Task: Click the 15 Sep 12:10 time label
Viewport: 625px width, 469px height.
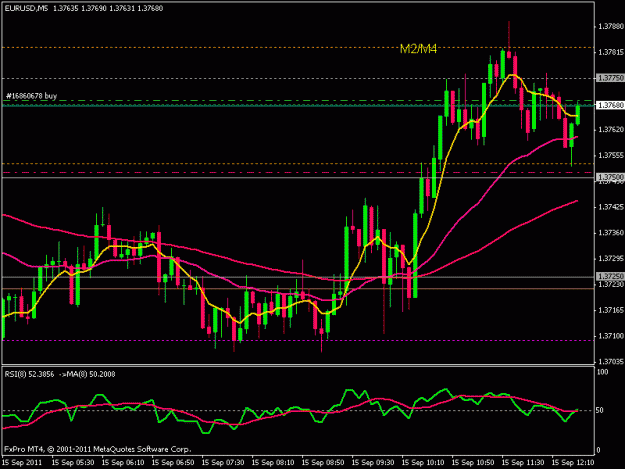Action: 573,463
